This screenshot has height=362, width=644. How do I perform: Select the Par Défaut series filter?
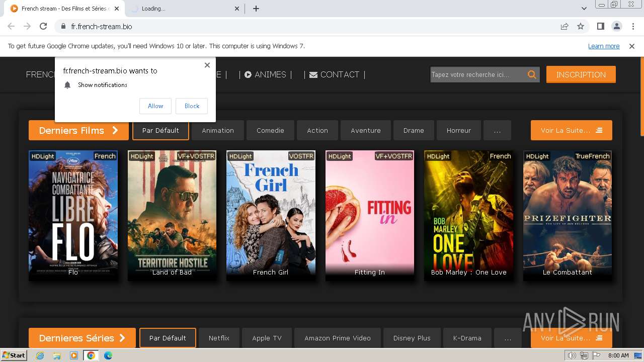[168, 338]
